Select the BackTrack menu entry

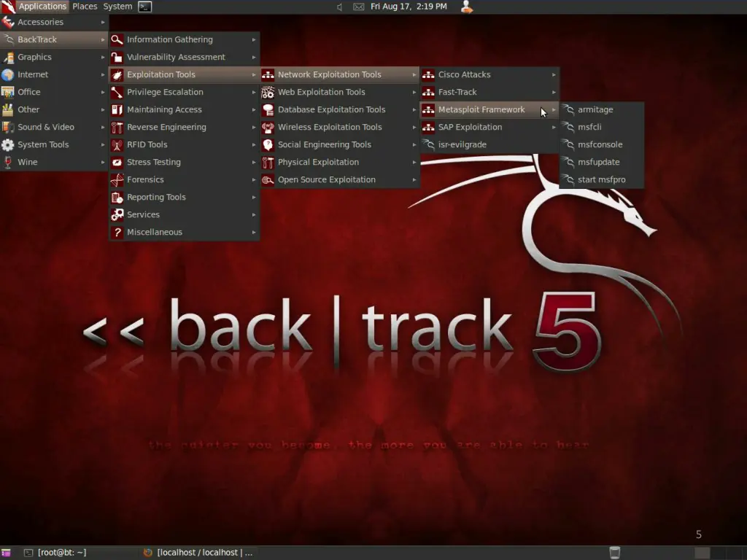[54, 39]
